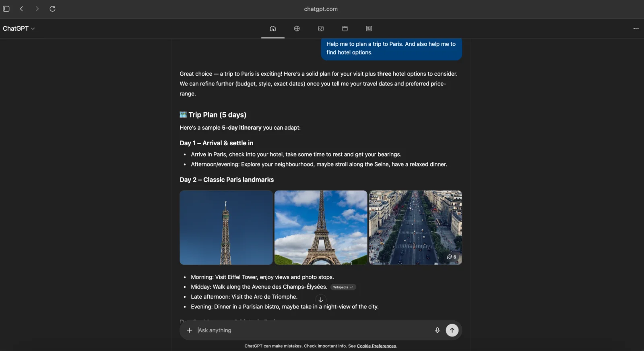The image size is (644, 351).
Task: Open the news layout tab icon
Action: click(x=369, y=29)
